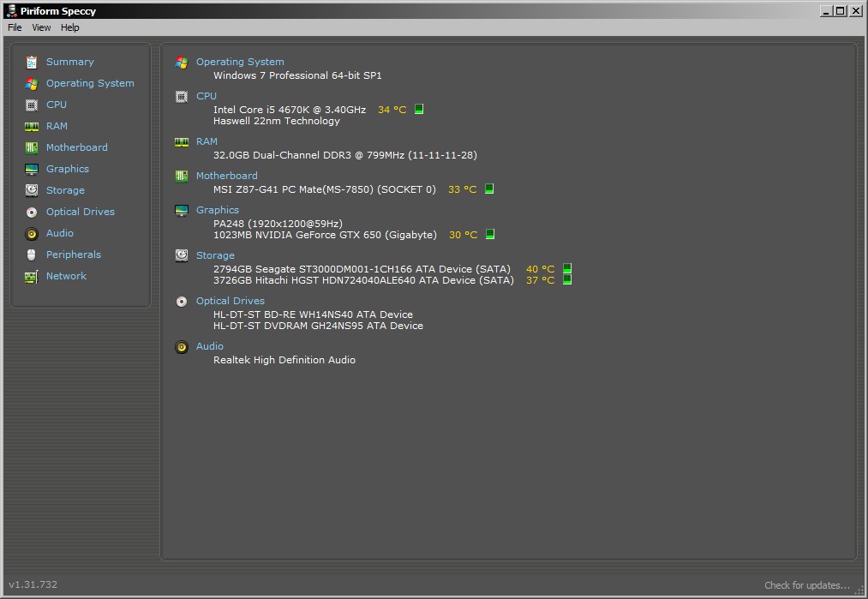This screenshot has width=868, height=599.
Task: Click the Operating System heading link in summary
Action: (x=240, y=62)
